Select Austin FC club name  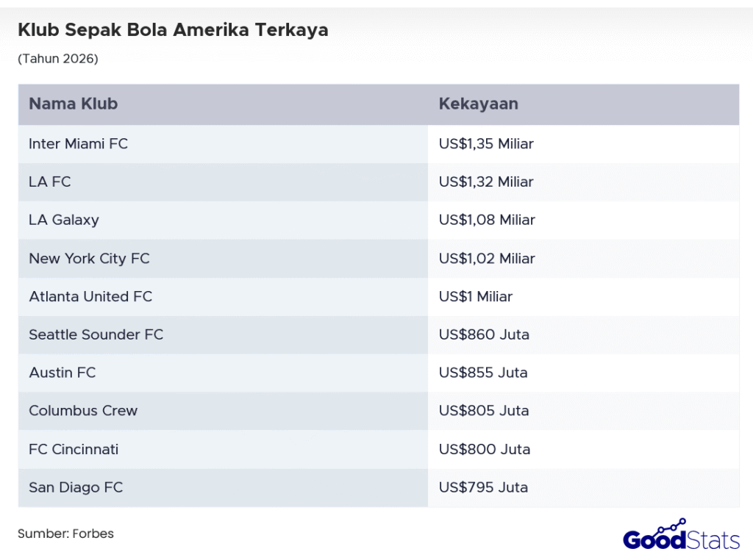tap(63, 373)
